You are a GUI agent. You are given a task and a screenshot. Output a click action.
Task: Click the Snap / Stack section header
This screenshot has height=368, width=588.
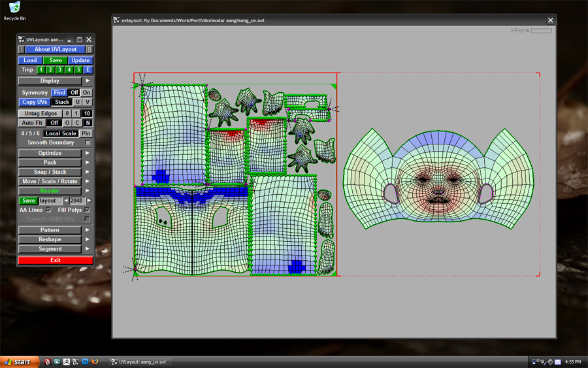pos(50,172)
